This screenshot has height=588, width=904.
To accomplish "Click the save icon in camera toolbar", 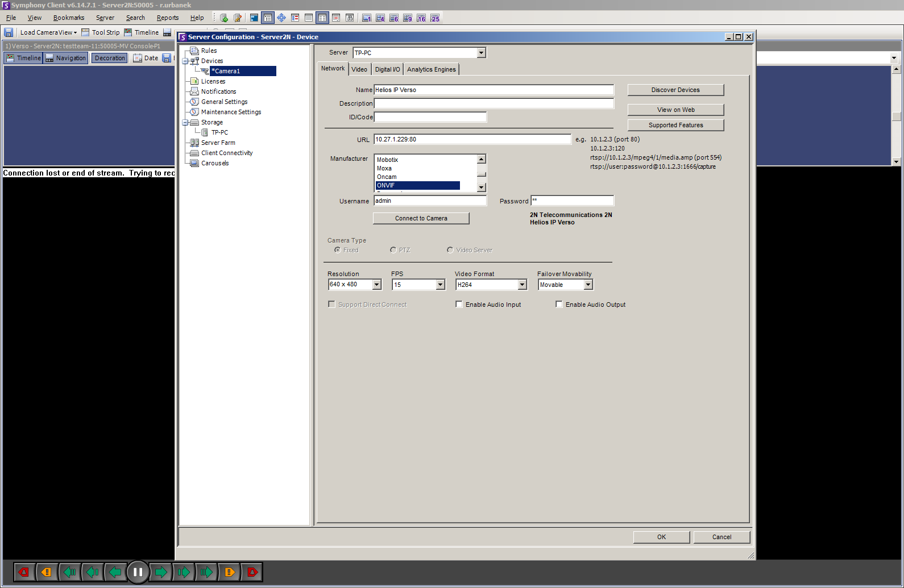I will click(166, 58).
